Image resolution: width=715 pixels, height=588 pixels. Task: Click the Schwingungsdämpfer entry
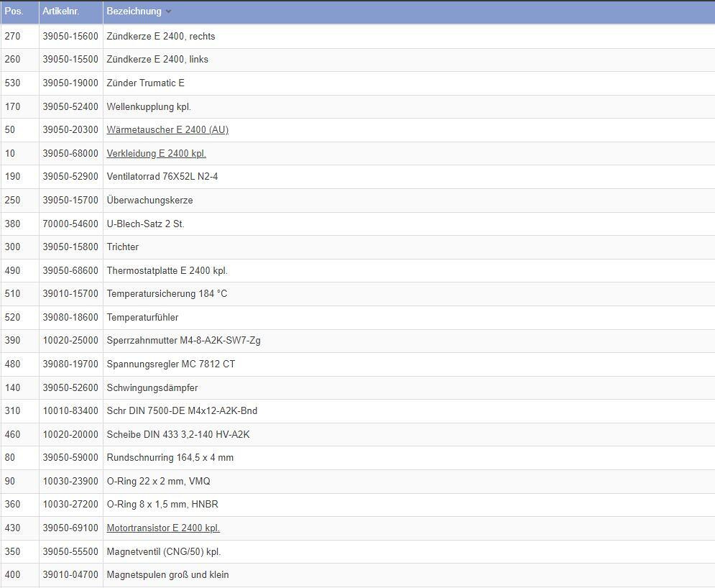pyautogui.click(x=152, y=388)
